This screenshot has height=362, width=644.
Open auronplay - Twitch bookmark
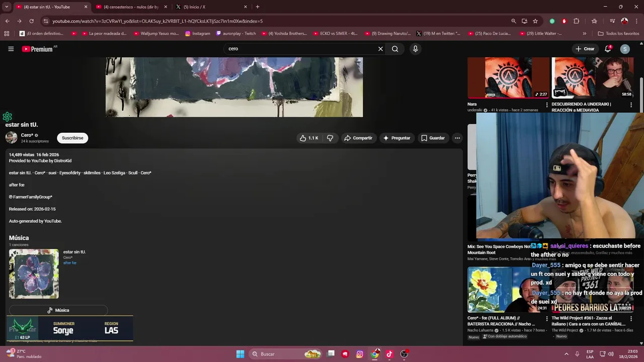(235, 34)
